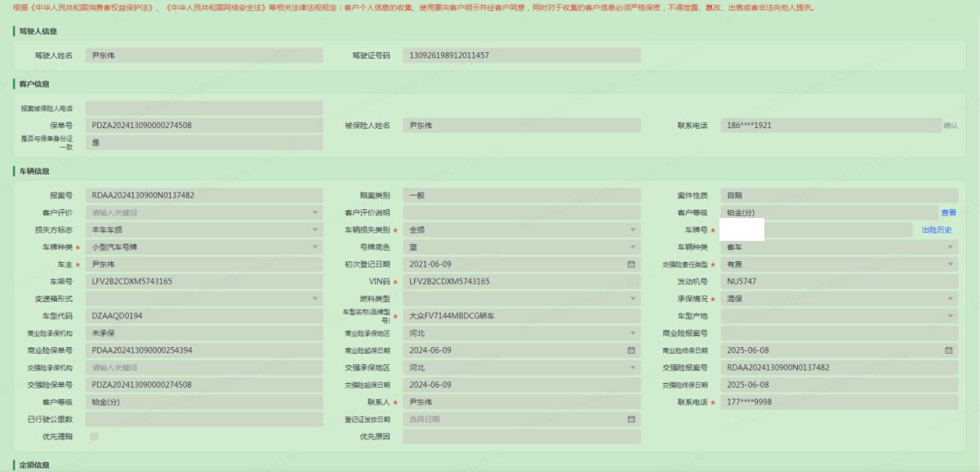
Task: Expand the 号牌底色 dropdown
Action: tap(632, 247)
